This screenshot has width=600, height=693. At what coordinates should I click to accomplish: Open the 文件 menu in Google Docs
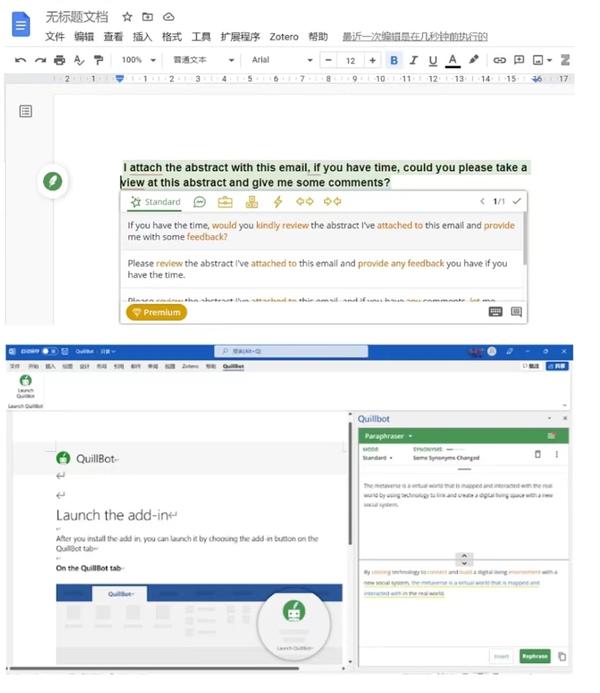pos(55,37)
